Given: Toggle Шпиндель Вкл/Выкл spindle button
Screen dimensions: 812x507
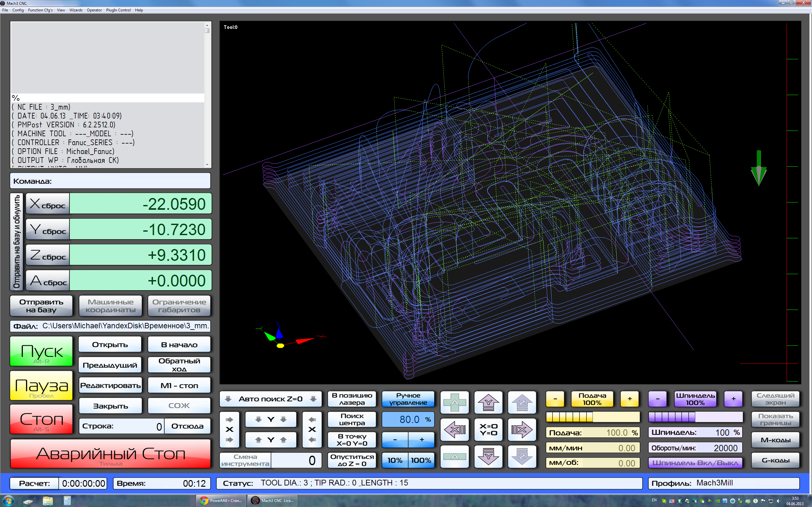Looking at the screenshot, I should (695, 463).
